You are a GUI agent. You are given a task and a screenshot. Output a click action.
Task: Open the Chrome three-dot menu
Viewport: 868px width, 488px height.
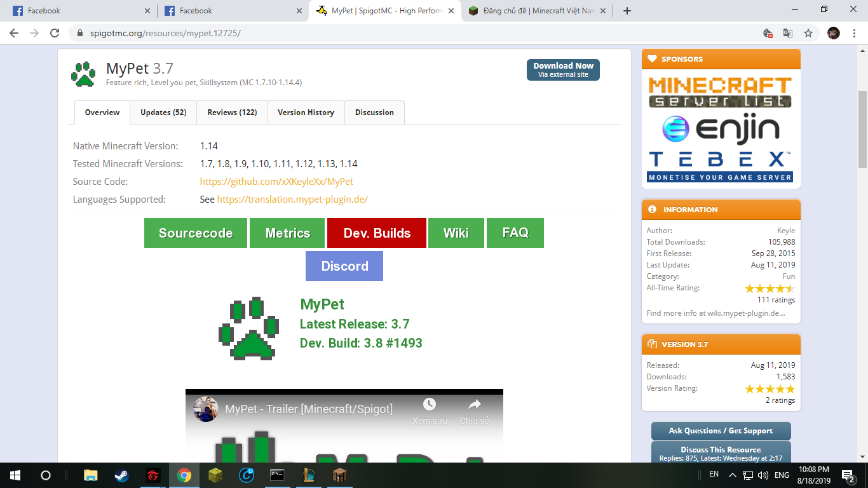coord(854,33)
